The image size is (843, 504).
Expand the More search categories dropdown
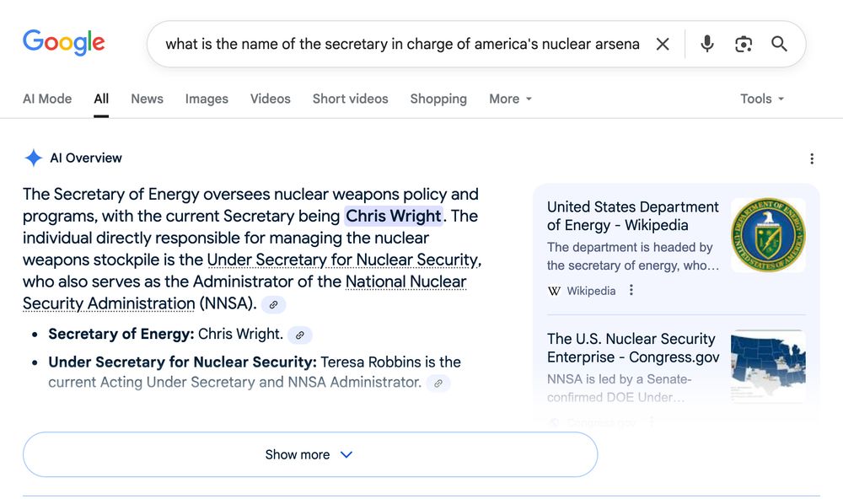point(510,99)
